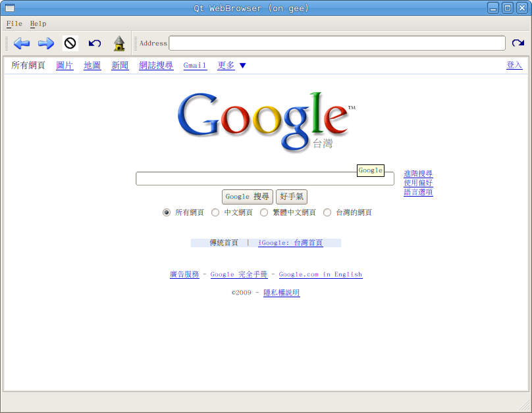This screenshot has width=532, height=413.
Task: Open the Google 完全手冊 link
Action: (x=239, y=274)
